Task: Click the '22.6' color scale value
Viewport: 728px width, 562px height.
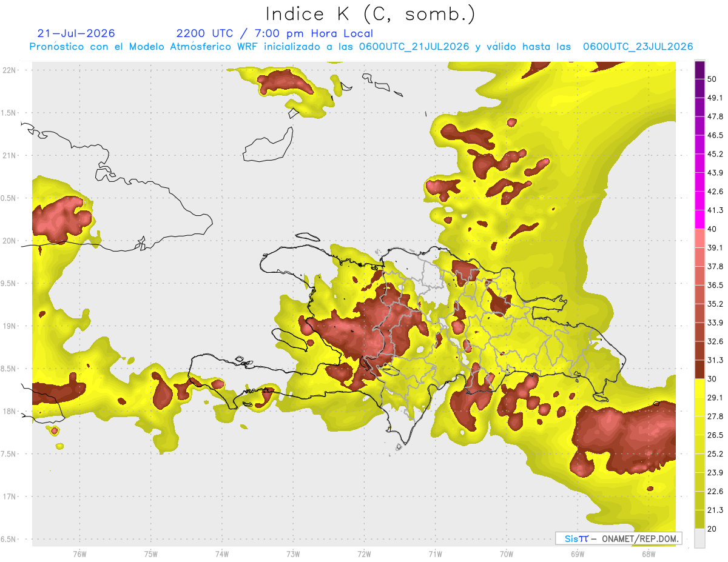Action: point(715,492)
